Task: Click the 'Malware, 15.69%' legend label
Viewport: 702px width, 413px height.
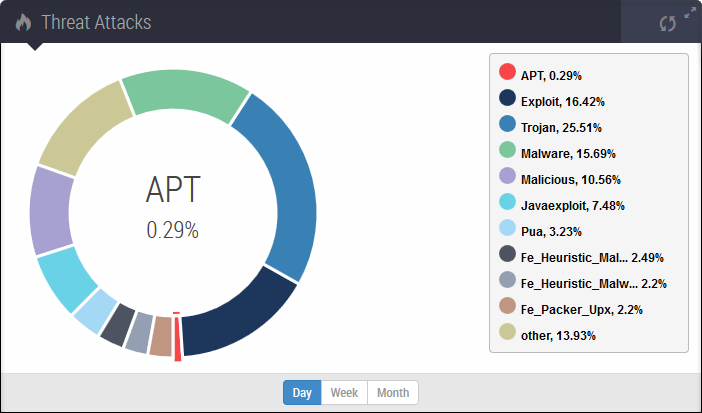Action: pos(568,154)
